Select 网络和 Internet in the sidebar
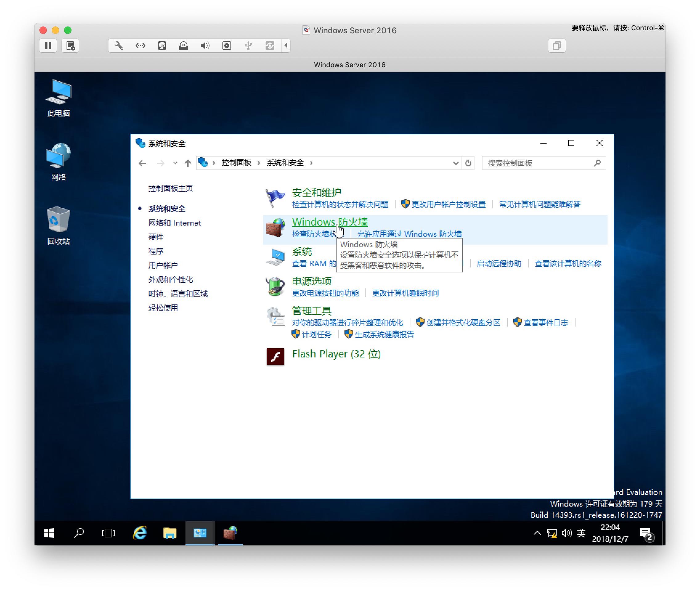Viewport: 700px width, 591px height. pyautogui.click(x=174, y=223)
